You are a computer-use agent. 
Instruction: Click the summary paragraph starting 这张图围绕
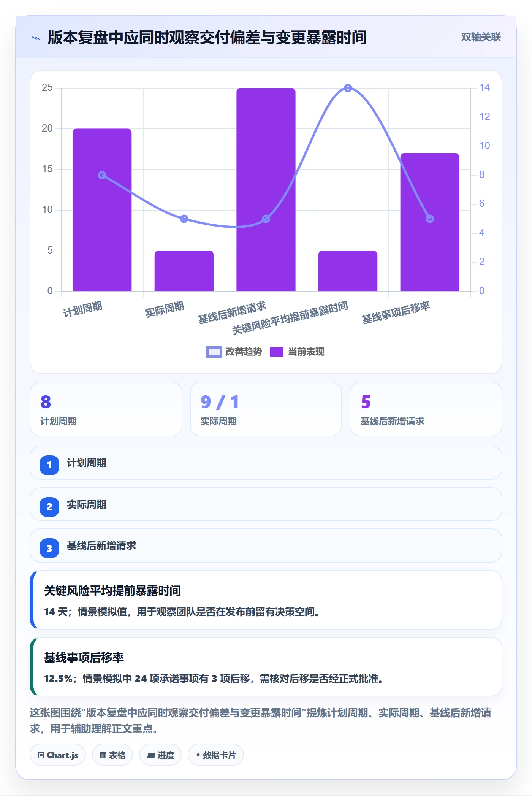click(261, 721)
